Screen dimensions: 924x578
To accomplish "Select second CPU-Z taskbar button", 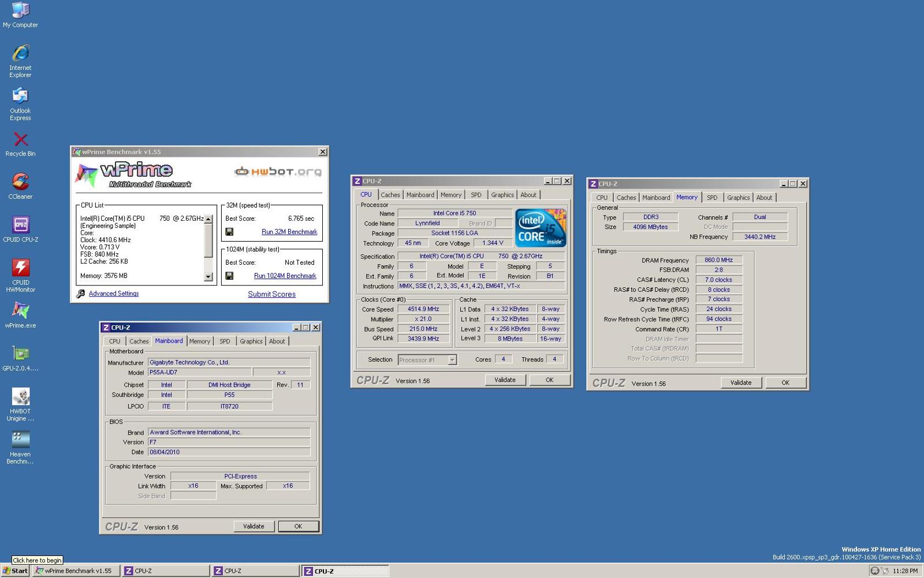I will (255, 571).
